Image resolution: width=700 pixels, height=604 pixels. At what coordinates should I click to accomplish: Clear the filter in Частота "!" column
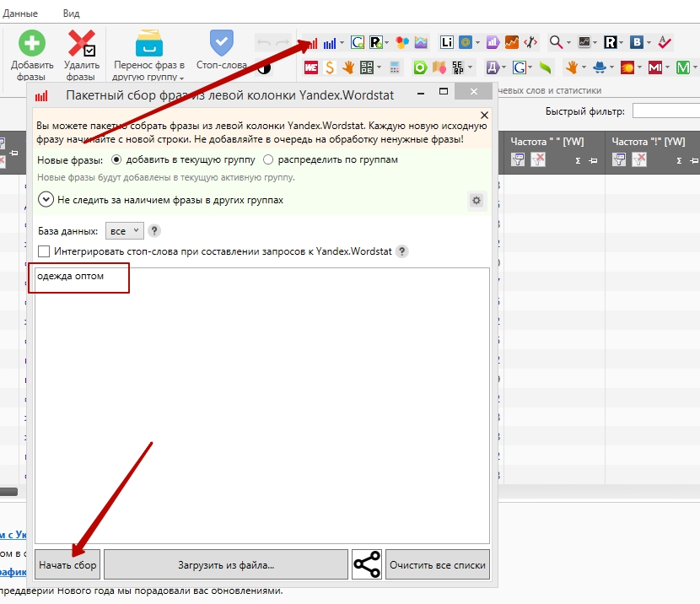(639, 159)
